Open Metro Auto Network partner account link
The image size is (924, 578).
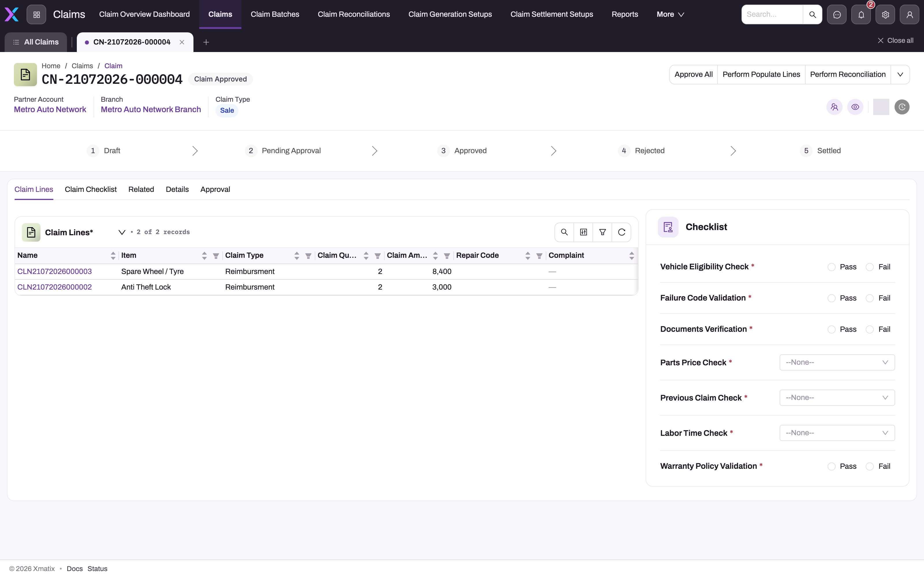tap(50, 110)
